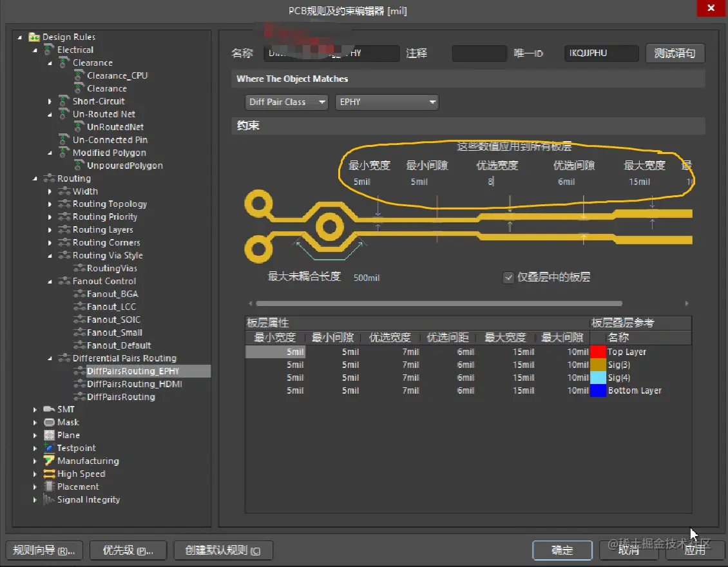Select the Fanout_Small rule
Screen dimensions: 728x567
coord(114,332)
